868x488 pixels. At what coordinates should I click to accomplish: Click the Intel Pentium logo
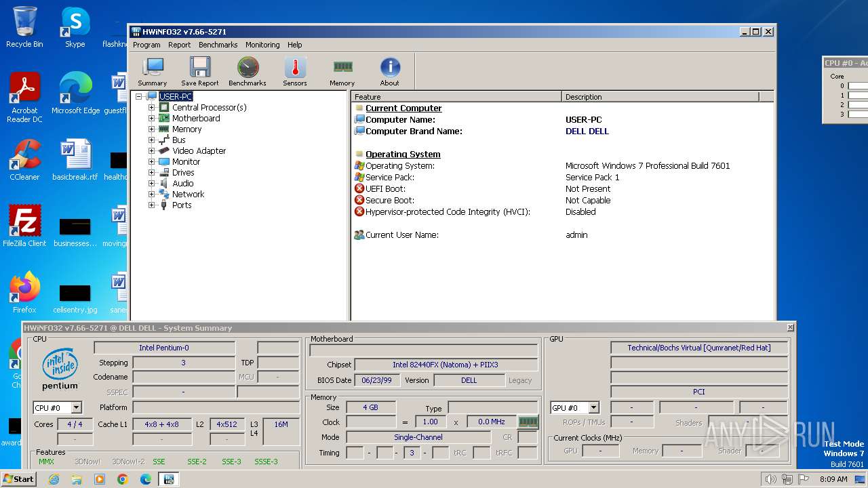coord(60,369)
